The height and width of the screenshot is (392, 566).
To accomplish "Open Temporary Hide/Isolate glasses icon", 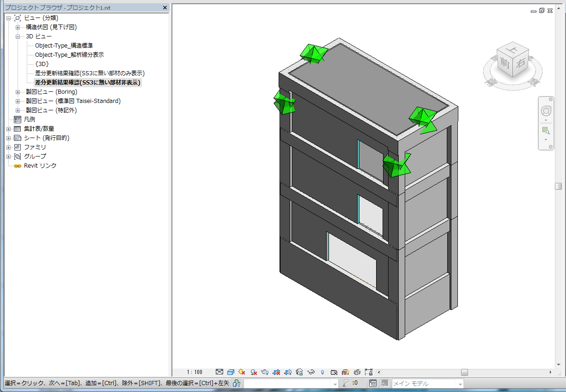I will (x=310, y=372).
